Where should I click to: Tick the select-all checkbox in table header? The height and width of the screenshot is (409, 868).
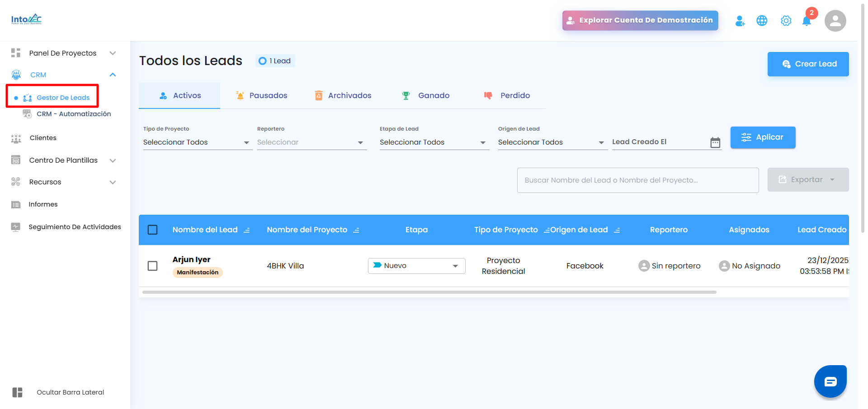point(153,230)
